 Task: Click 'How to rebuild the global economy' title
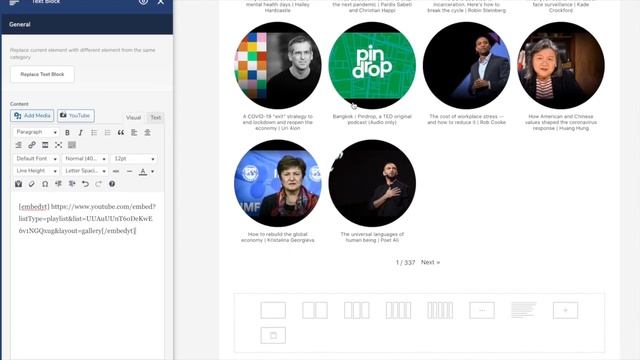[x=278, y=237]
